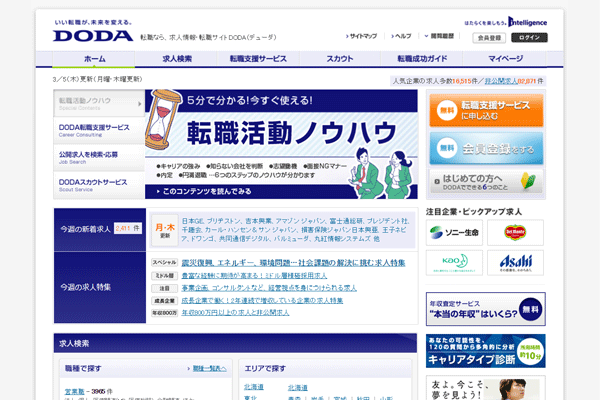Open 震災復興、エネルギー job feature link
This screenshot has width=600, height=400.
click(x=293, y=263)
